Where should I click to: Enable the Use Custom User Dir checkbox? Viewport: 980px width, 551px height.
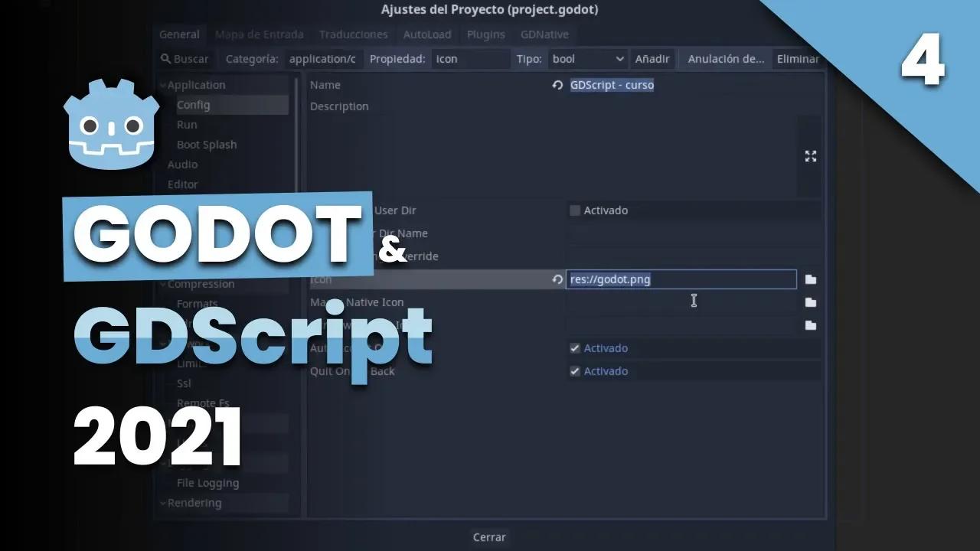(574, 210)
